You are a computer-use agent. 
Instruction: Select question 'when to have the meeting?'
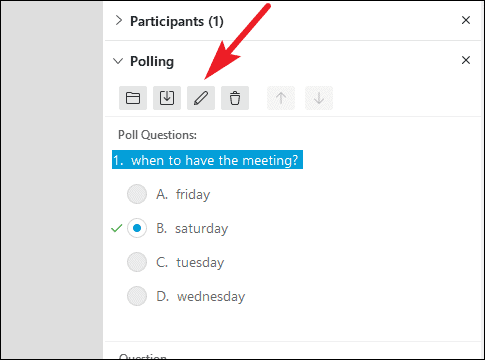pos(207,160)
